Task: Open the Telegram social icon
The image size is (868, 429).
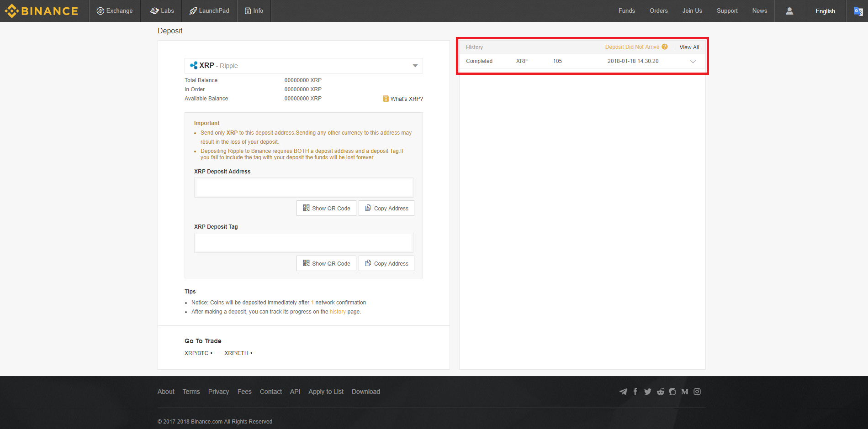Action: (x=623, y=392)
